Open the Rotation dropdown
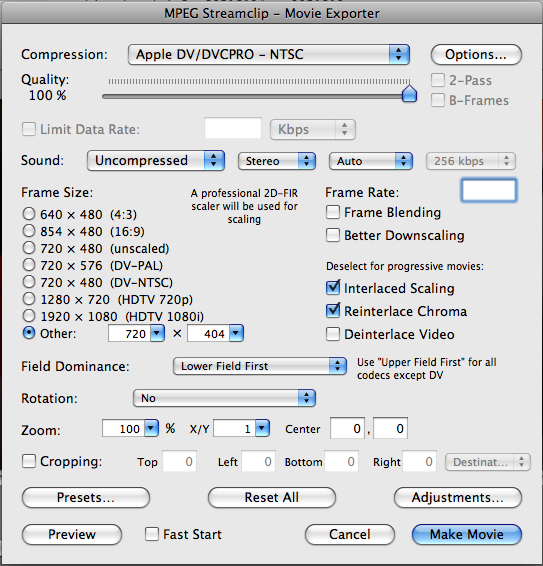The image size is (543, 566). 224,398
